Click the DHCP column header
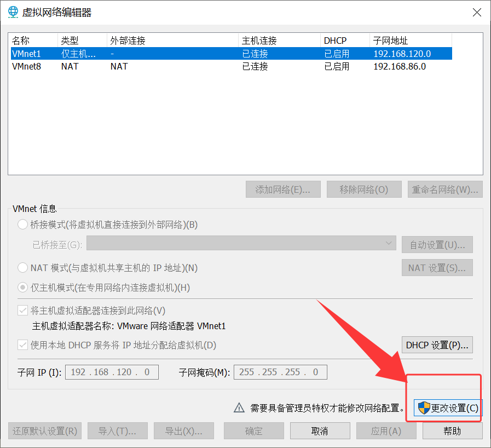 [345, 41]
